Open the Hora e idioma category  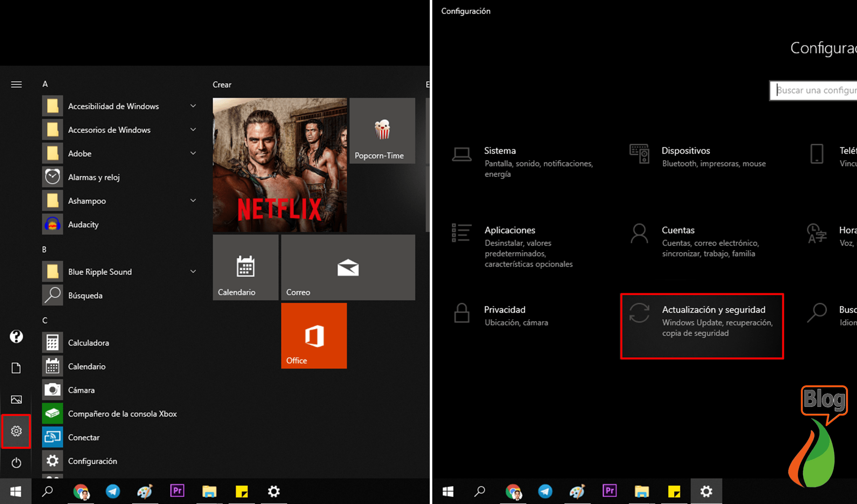pyautogui.click(x=831, y=236)
